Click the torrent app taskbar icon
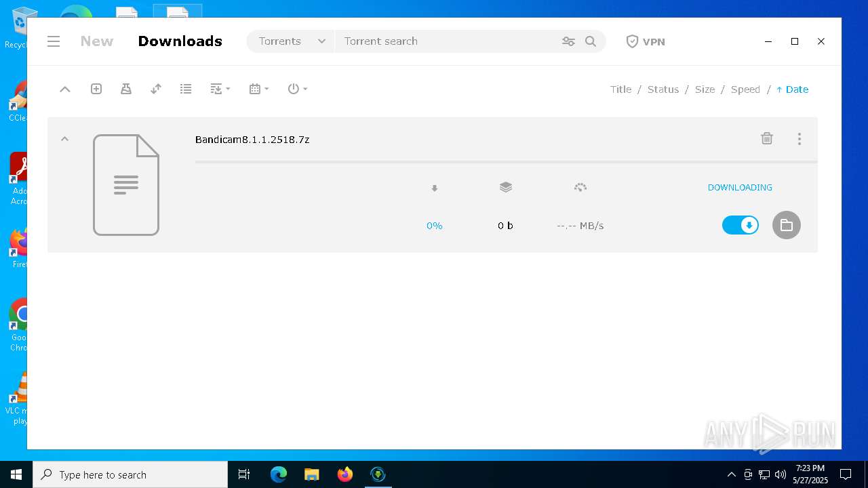 378,474
